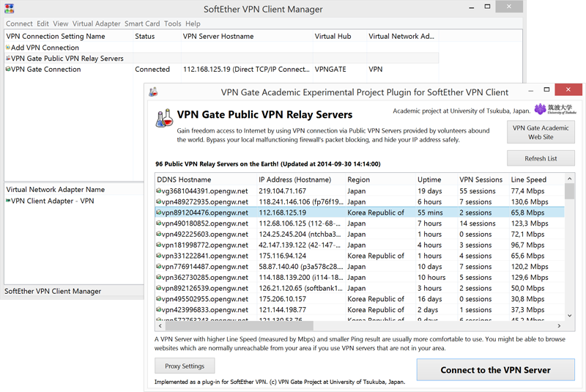Select the '16 days' uptime cell
The height and width of the screenshot is (392, 586).
[x=430, y=299]
